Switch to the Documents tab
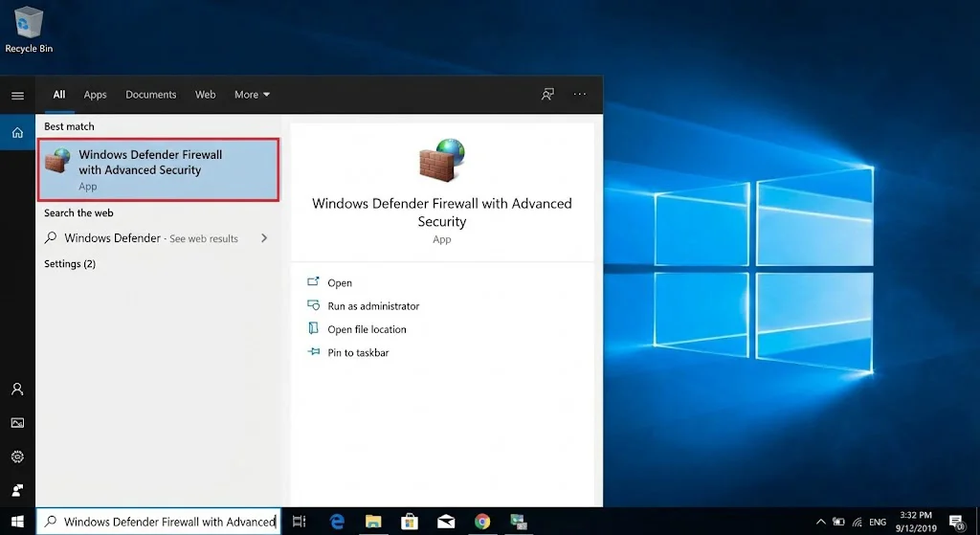The height and width of the screenshot is (535, 980). click(x=151, y=95)
